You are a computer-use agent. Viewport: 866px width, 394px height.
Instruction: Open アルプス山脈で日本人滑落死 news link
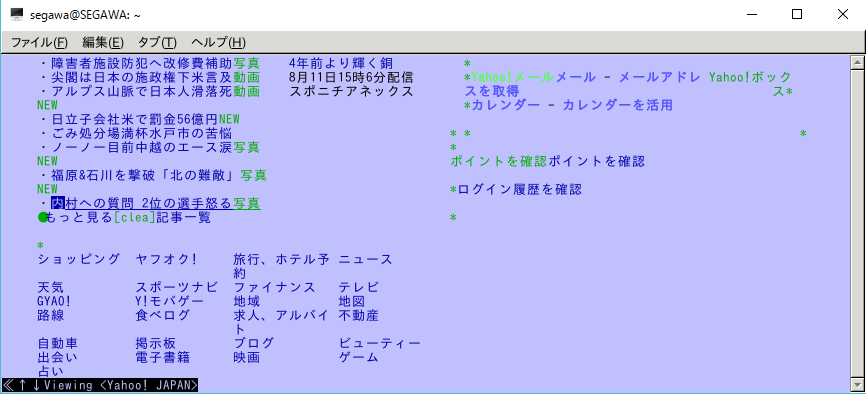coord(142,92)
